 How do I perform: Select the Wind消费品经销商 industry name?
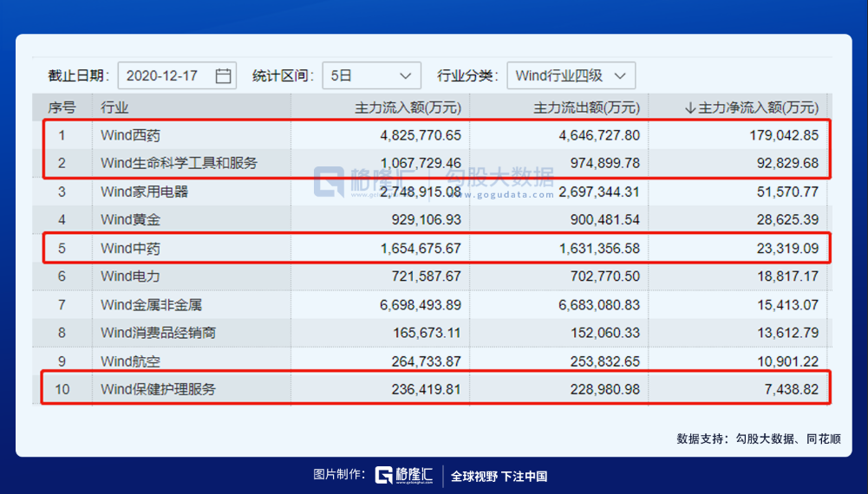(x=159, y=333)
